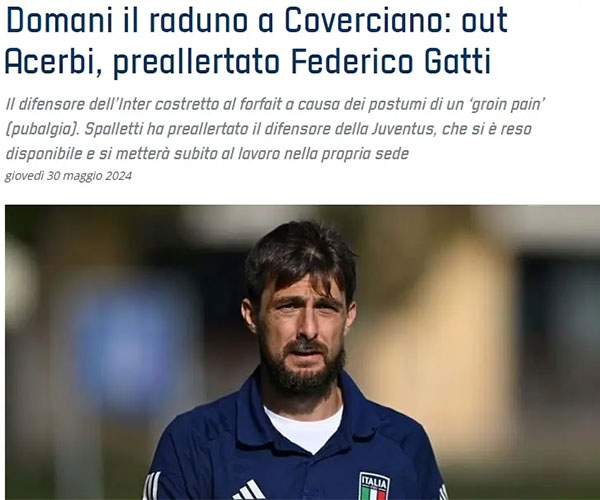Click the white undershirt collar in the photo
The image size is (600, 500).
click(x=304, y=428)
